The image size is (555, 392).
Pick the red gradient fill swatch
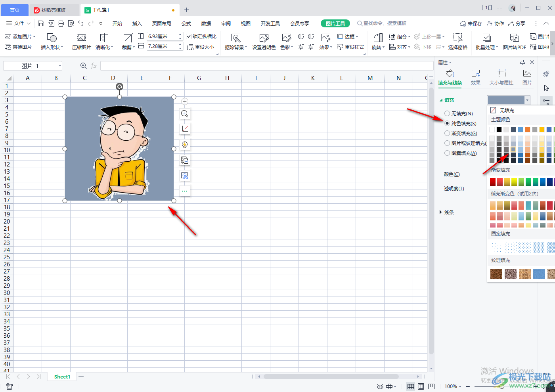[x=493, y=182]
